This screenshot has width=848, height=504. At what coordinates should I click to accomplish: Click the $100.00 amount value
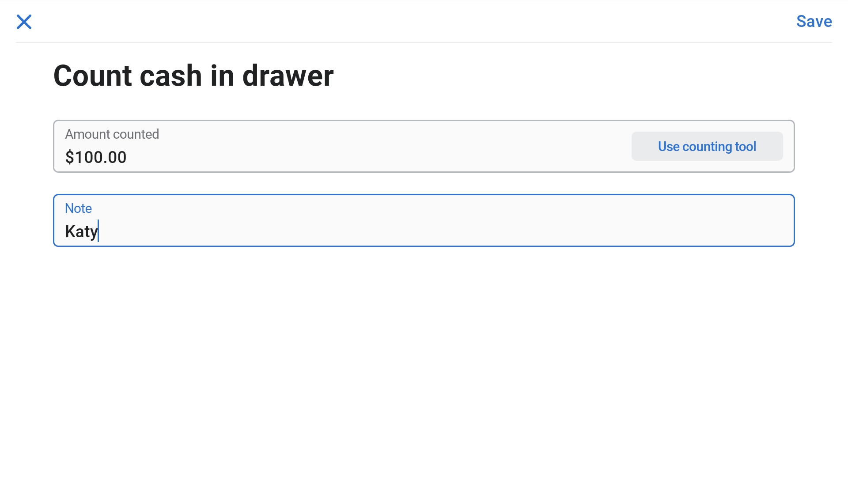point(96,157)
